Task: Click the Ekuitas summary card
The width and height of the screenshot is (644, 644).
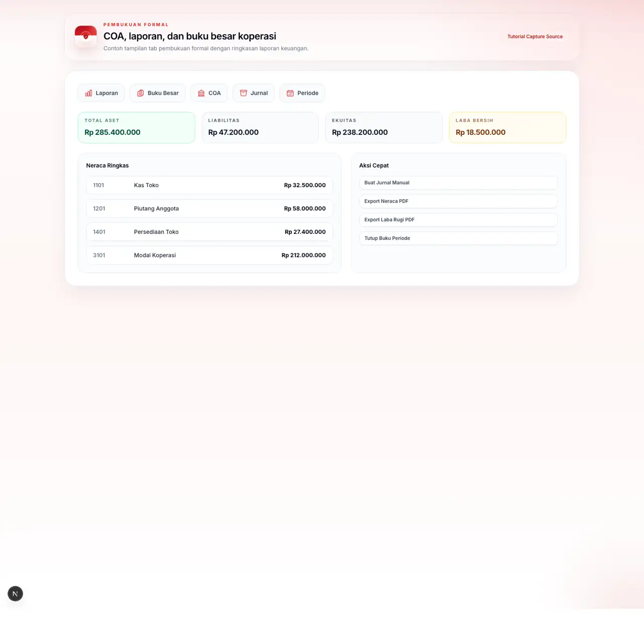Action: click(384, 127)
